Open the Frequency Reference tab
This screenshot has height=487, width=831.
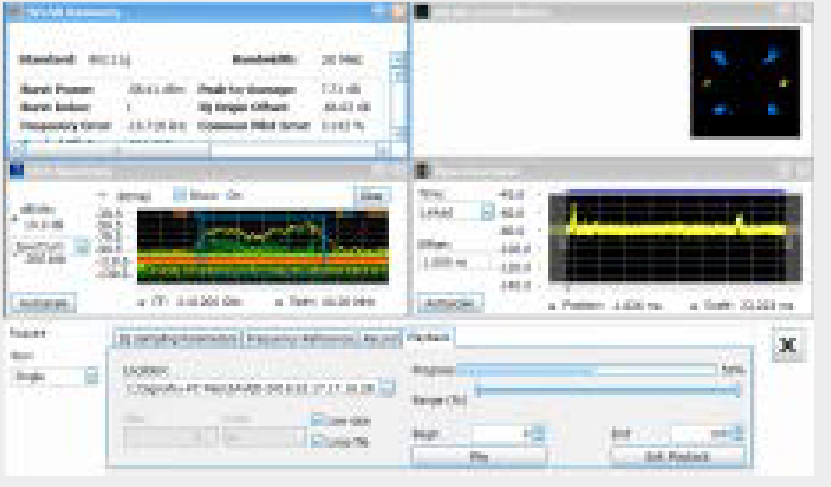pos(300,338)
